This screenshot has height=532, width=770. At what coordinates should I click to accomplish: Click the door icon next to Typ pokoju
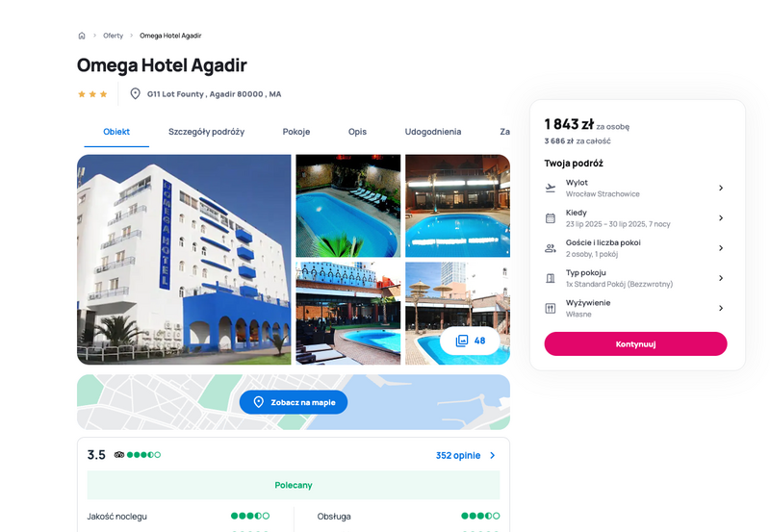point(551,278)
